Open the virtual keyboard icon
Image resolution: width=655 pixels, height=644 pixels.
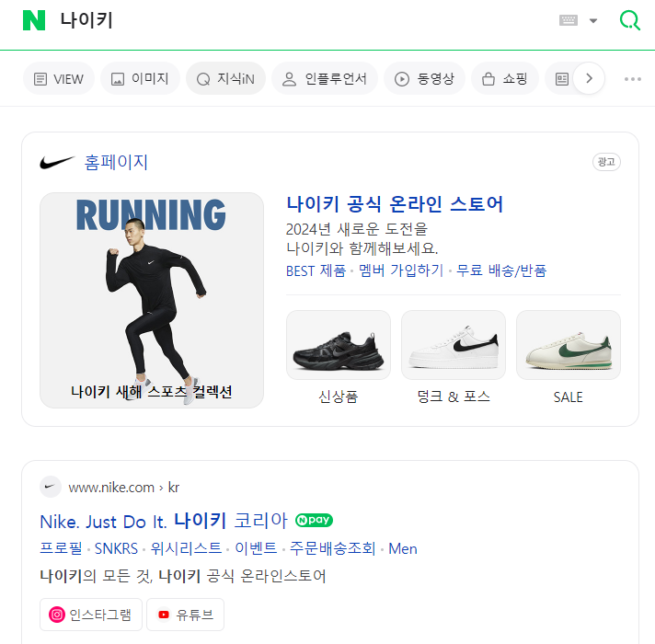[x=569, y=20]
